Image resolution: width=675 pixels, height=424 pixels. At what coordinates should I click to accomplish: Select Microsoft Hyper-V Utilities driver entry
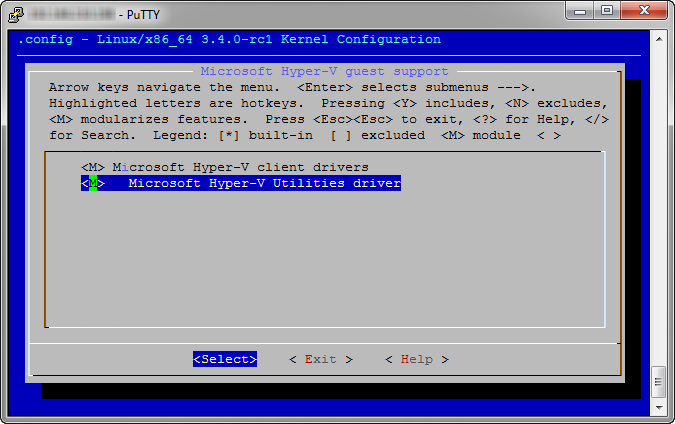[x=241, y=183]
